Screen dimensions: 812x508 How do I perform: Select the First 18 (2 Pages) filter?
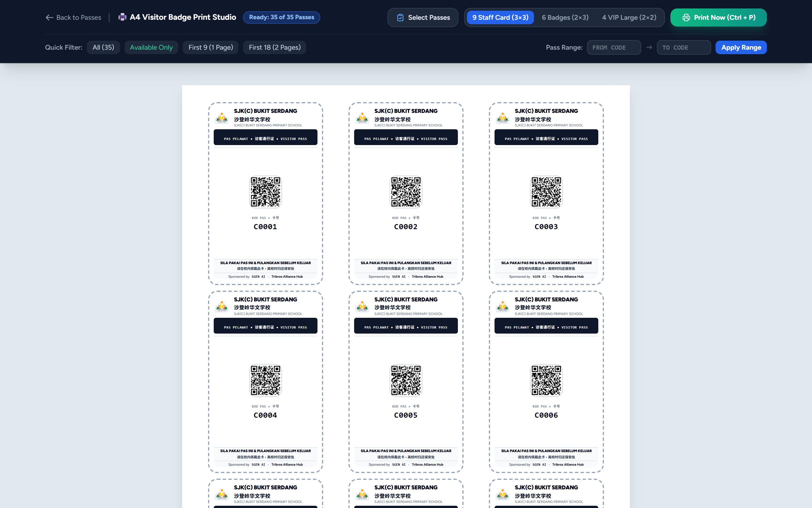[x=274, y=47]
